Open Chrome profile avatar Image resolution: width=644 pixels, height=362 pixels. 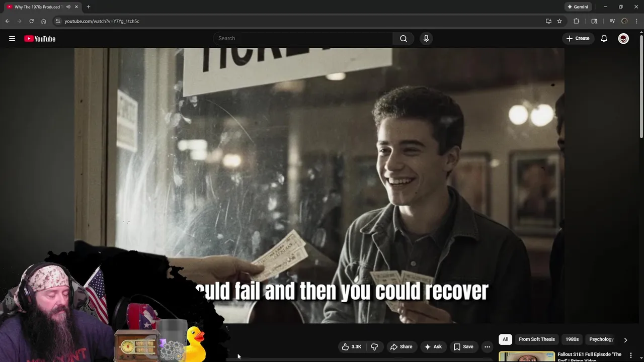pos(624,21)
